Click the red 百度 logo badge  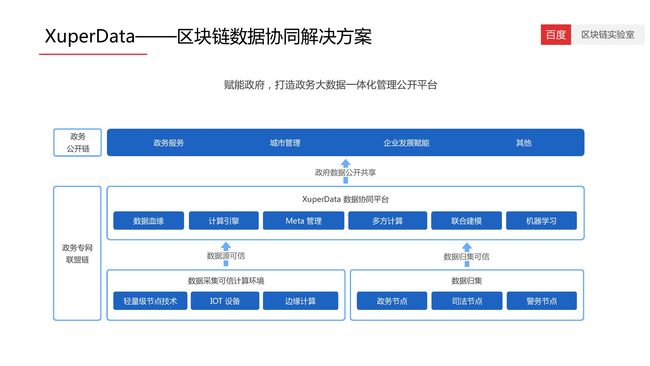point(555,34)
